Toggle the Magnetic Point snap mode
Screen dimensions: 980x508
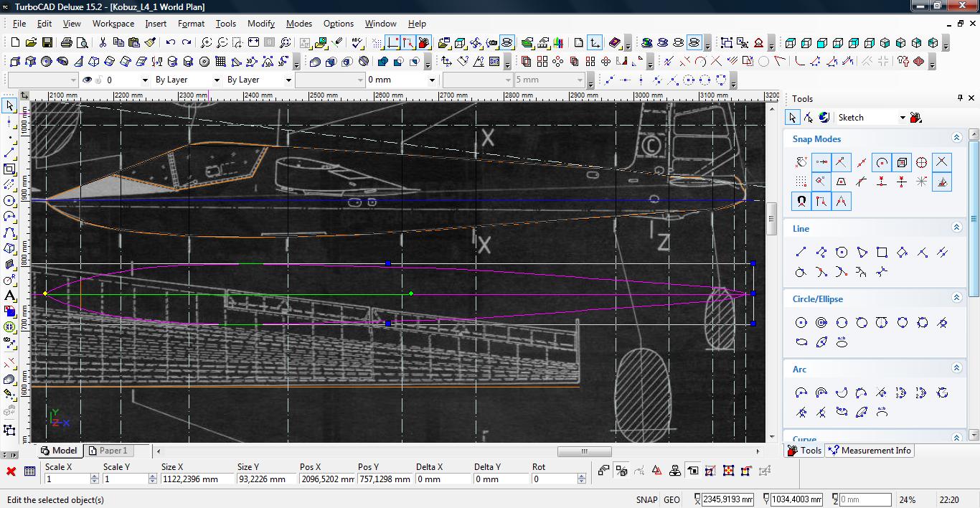(x=801, y=202)
